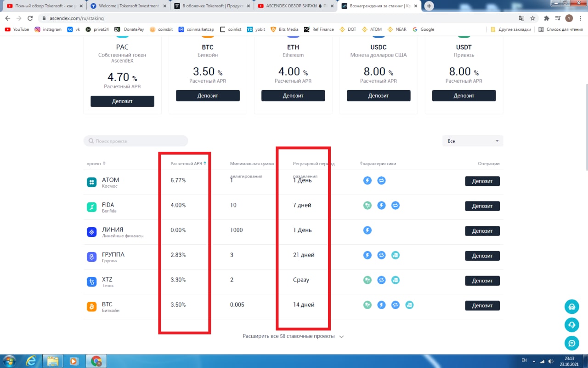The height and width of the screenshot is (368, 588).
Task: Click the green characteristic icon in FIDA row
Action: click(367, 206)
